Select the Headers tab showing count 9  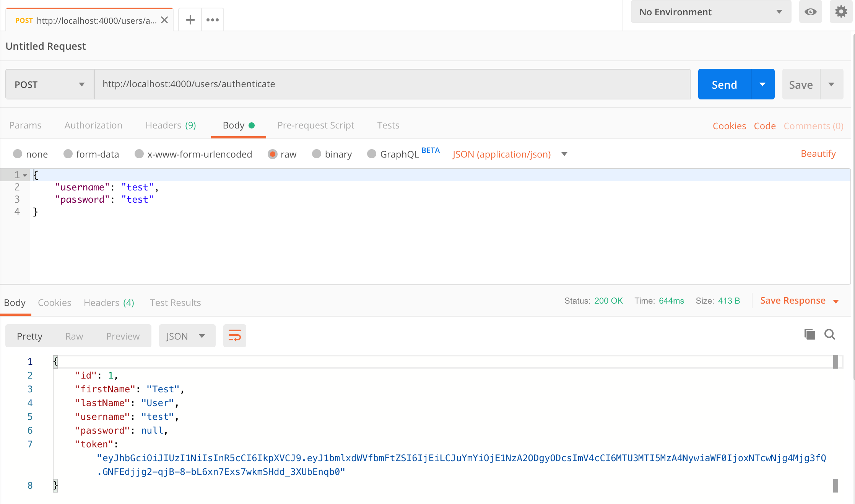pyautogui.click(x=171, y=125)
